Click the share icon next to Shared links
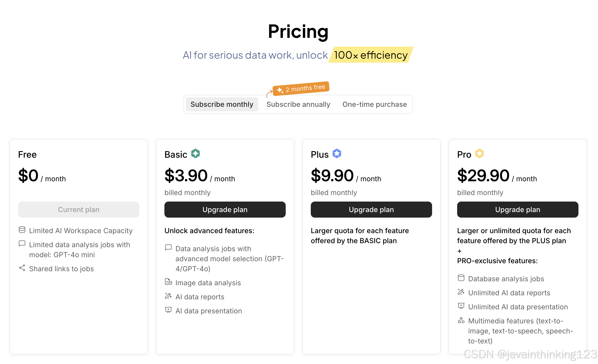Screen dimensions: 598x364 [22, 268]
